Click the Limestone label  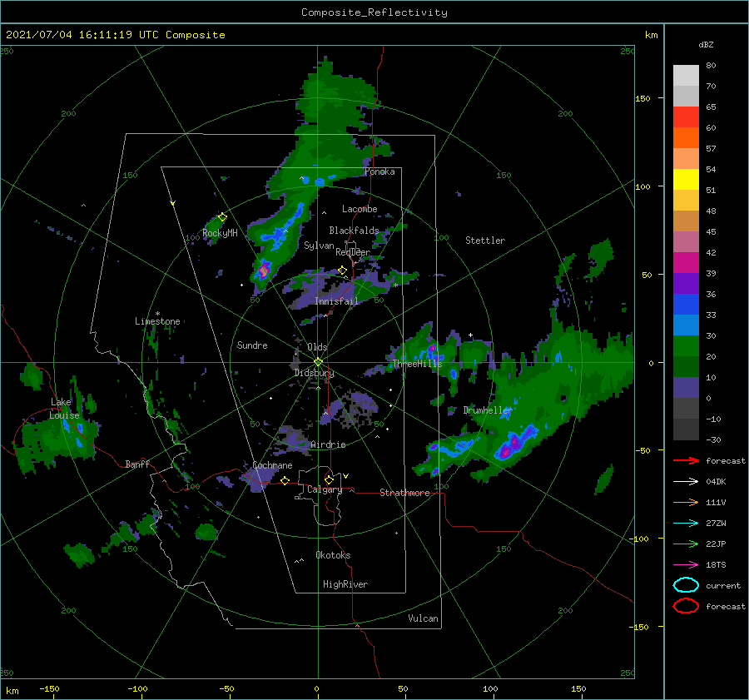(x=157, y=321)
